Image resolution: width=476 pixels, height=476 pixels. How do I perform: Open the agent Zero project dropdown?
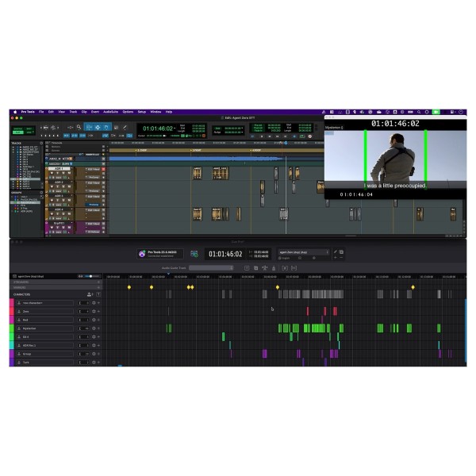(x=304, y=252)
